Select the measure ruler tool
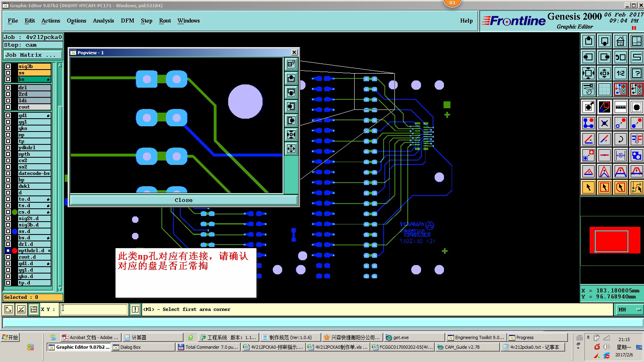The width and height of the screenshot is (644, 362). pos(620,107)
